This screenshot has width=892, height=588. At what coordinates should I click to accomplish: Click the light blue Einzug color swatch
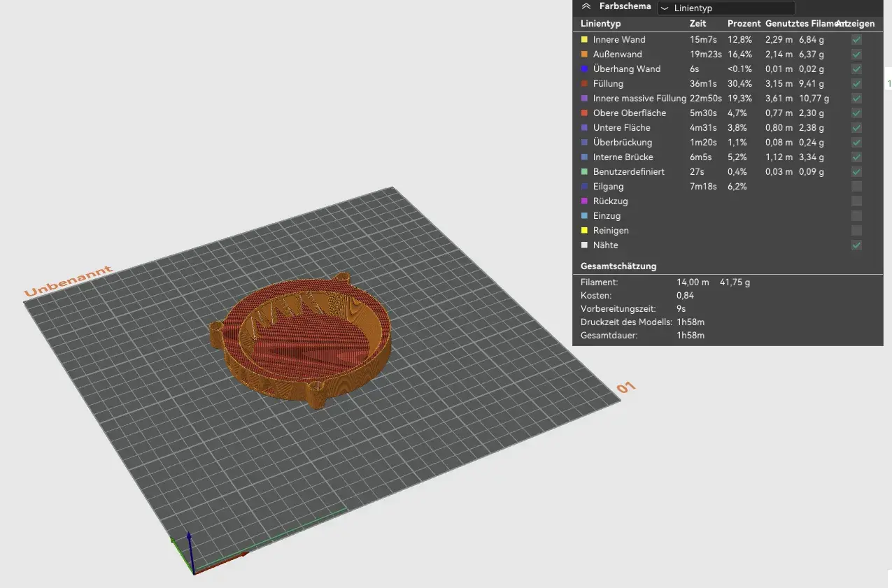(x=584, y=216)
